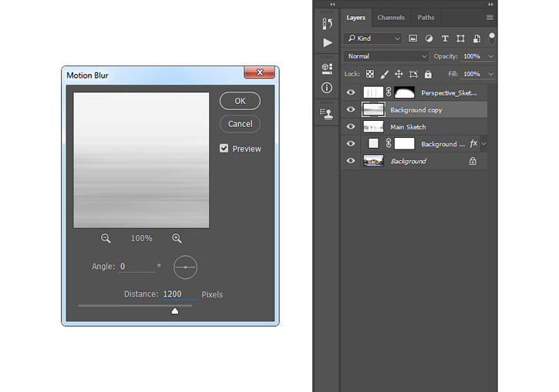The width and height of the screenshot is (559, 392).
Task: Select the Background copy layer thumbnail
Action: click(373, 109)
